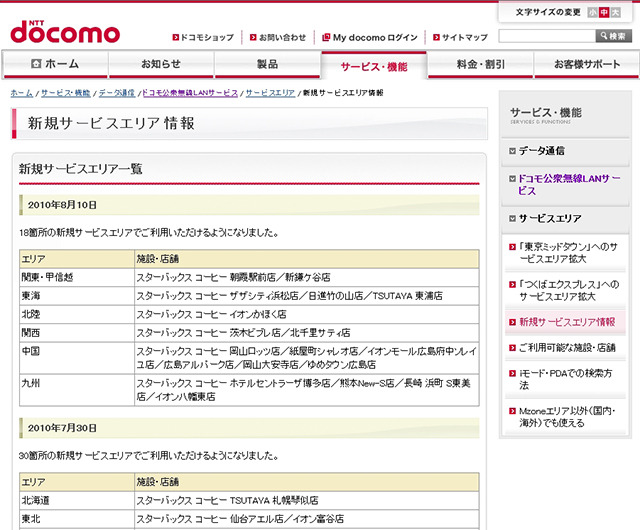The height and width of the screenshot is (530, 640).
Task: Go to データ通信 breadcrumb link
Action: (x=117, y=93)
